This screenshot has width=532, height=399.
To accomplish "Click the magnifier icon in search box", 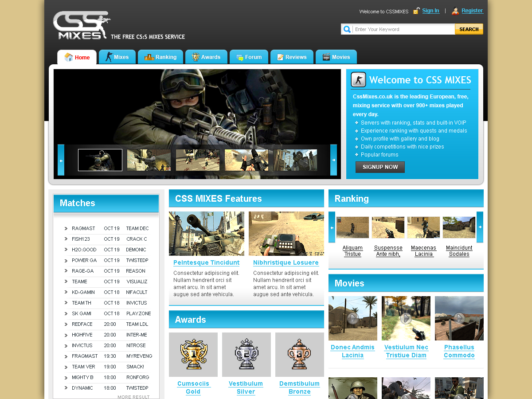I will tap(347, 29).
